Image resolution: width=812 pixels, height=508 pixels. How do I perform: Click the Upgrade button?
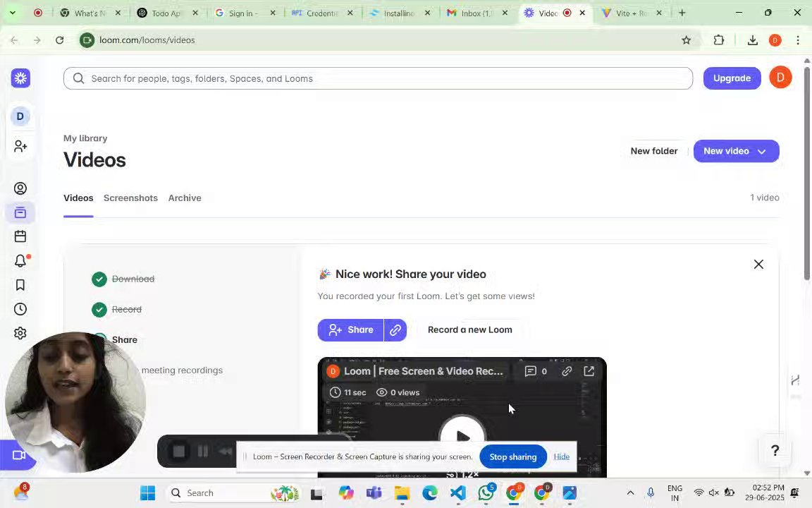coord(732,78)
